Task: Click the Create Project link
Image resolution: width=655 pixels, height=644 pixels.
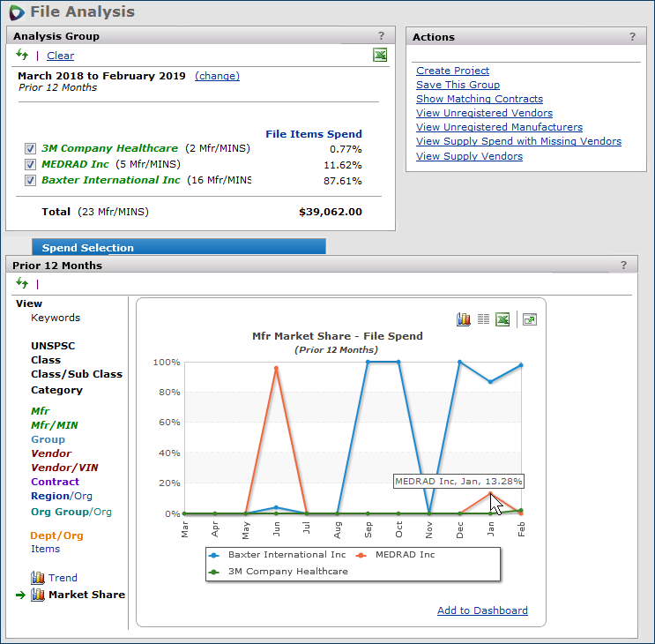Action: tap(452, 71)
